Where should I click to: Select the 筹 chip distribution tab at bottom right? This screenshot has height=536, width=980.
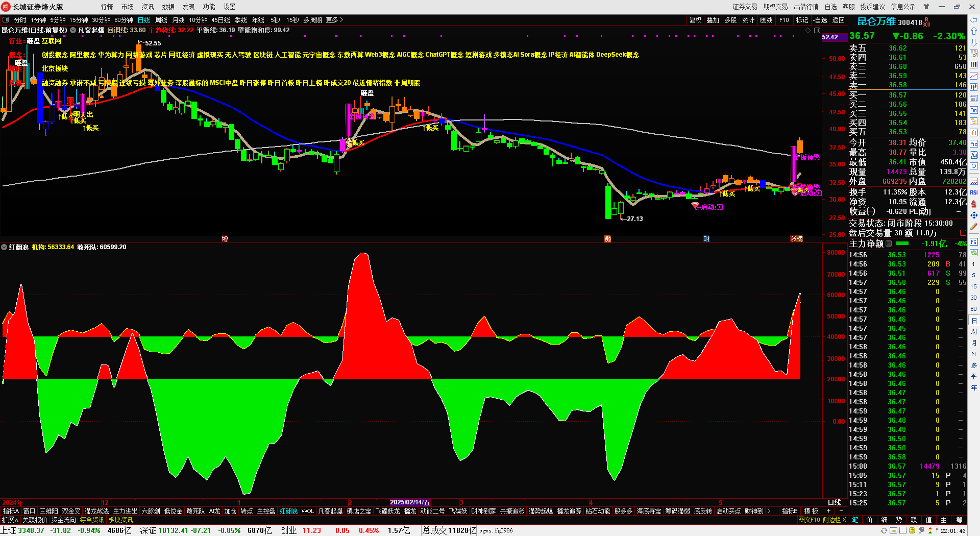point(959,520)
